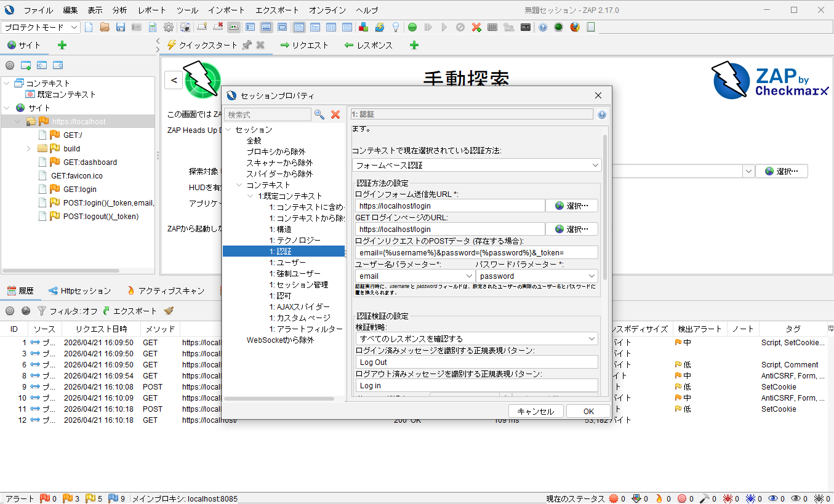Screen dimensions: 834x504
Task: Click the red X add custom breakpoint icon
Action: click(476, 27)
